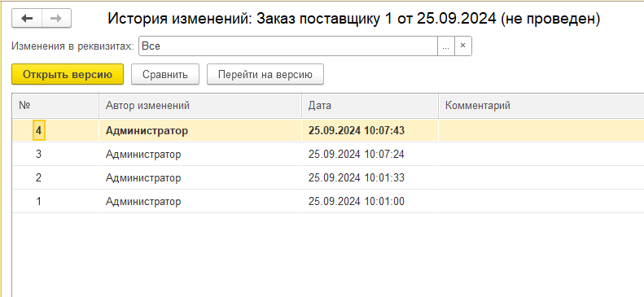Image resolution: width=644 pixels, height=297 pixels.
Task: Focus the Изменения в реквизитах field
Action: coord(288,46)
